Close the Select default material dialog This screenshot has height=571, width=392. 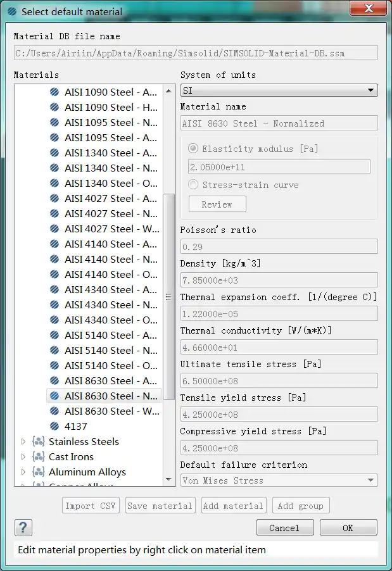tap(369, 8)
